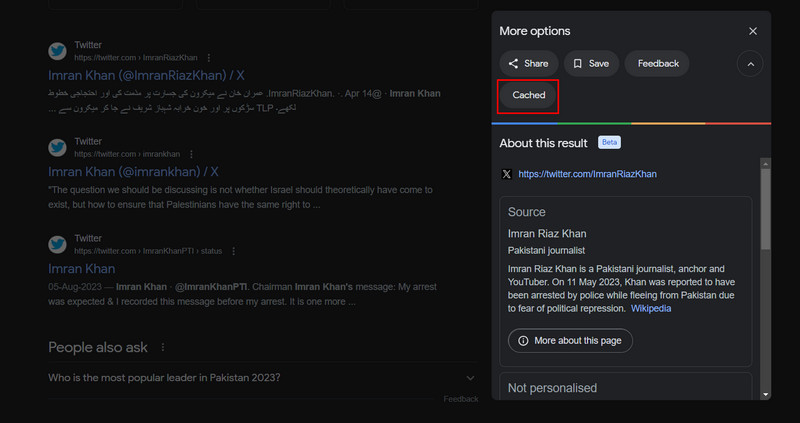This screenshot has width=800, height=423.
Task: Open three-dot menu beside ImranRiazKhan URL
Action: click(208, 58)
